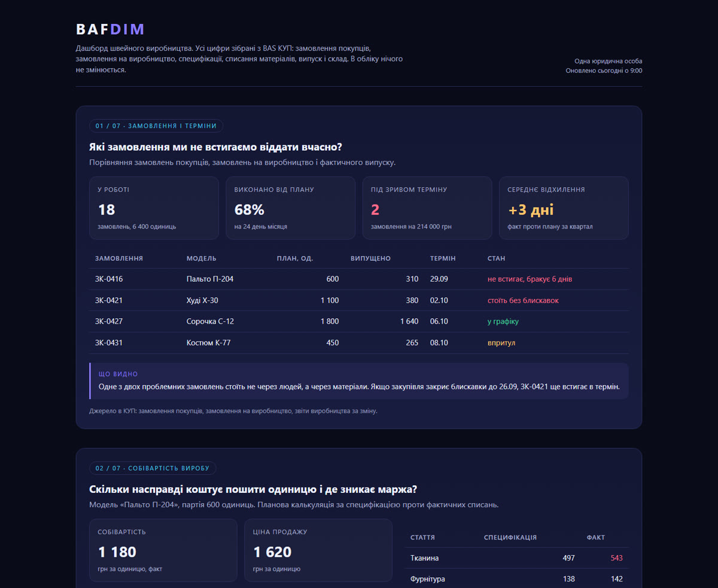Image resolution: width=718 pixels, height=588 pixels.
Task: Click the 29.09 deadline of ЗК-0416
Action: (x=439, y=279)
